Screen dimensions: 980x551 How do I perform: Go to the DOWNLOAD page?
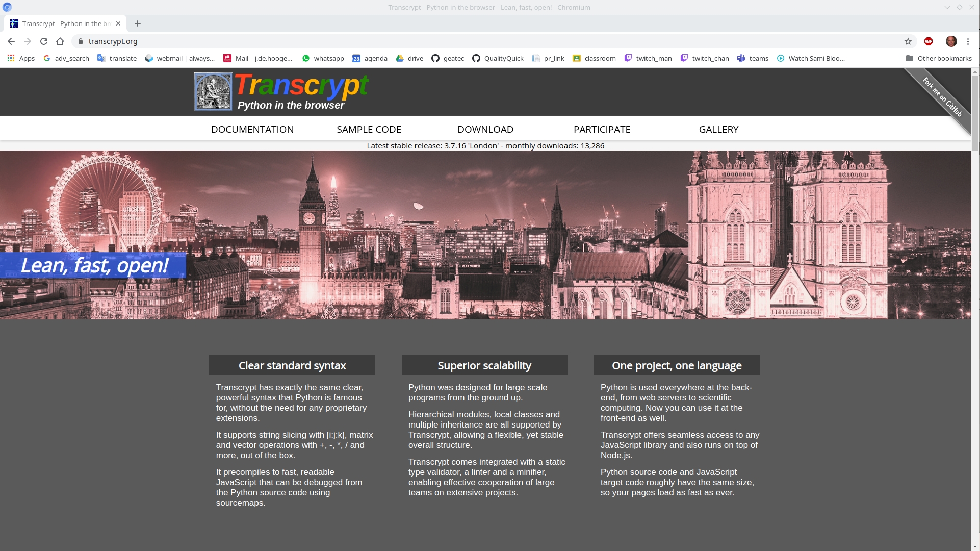485,129
